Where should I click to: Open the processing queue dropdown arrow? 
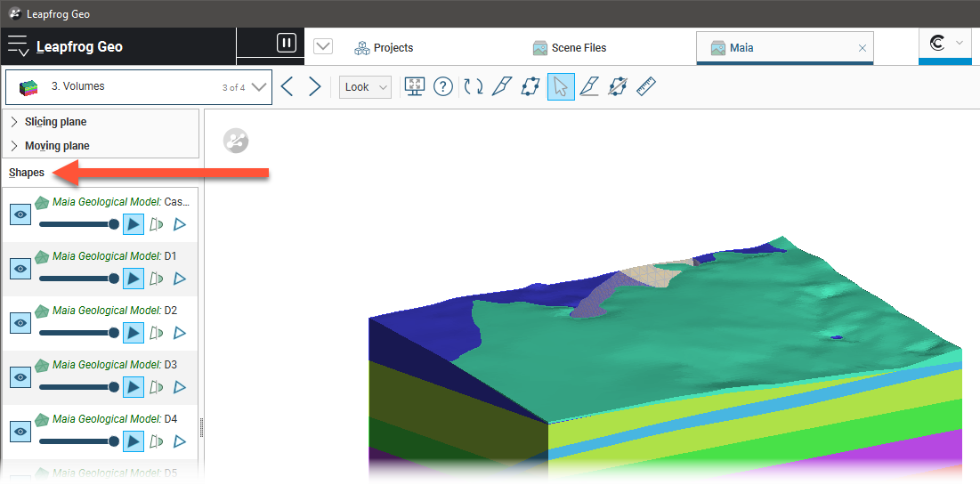point(323,46)
